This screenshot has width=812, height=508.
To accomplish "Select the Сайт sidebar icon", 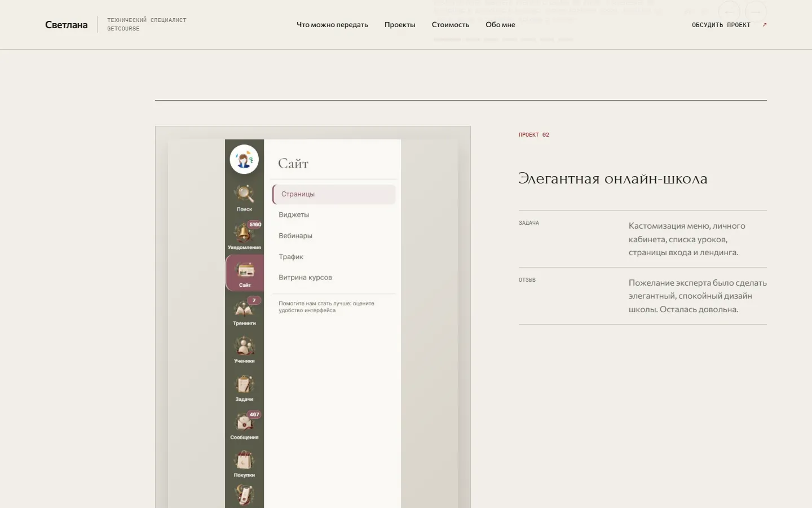I will click(x=245, y=273).
